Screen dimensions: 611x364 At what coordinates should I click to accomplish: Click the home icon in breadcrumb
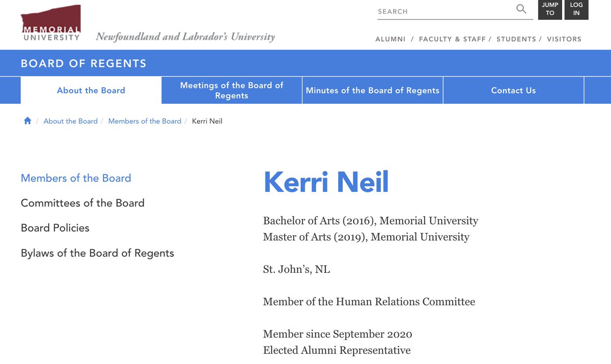click(x=27, y=121)
